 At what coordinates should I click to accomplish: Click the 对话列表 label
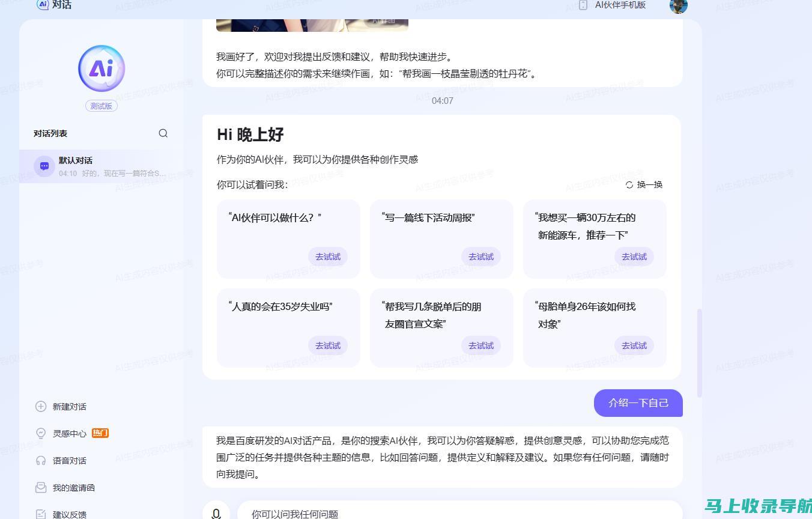[50, 133]
